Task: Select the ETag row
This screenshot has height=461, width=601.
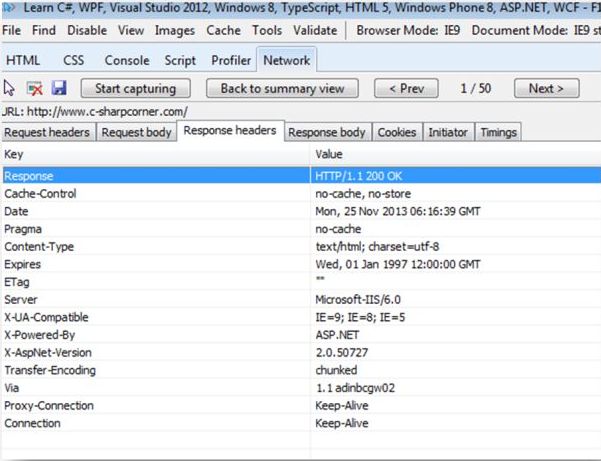Action: pos(301,282)
